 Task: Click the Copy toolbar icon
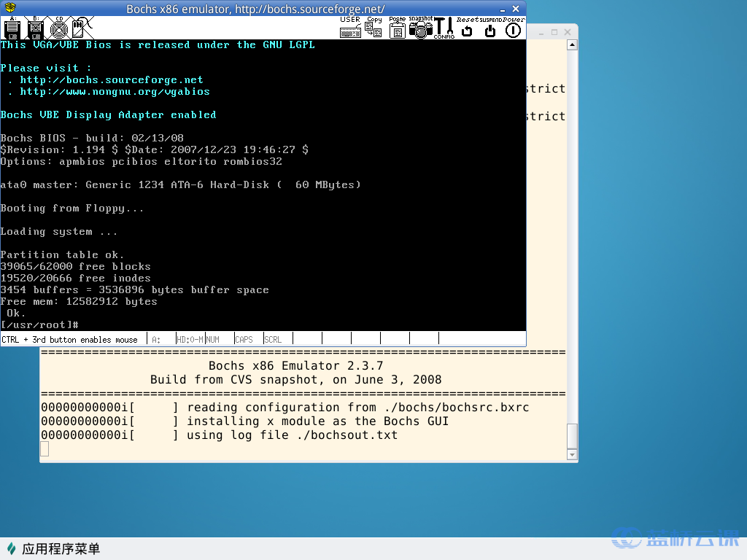click(373, 29)
